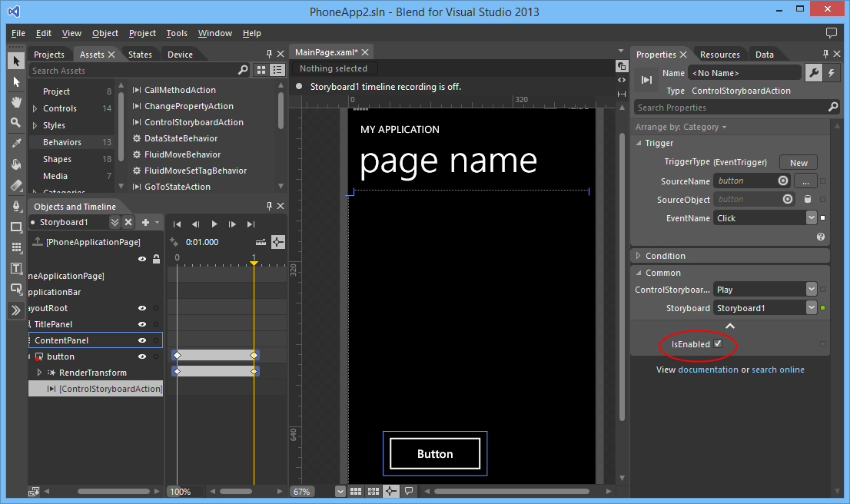Viewport: 850px width, 504px height.
Task: Switch Assets panel to grid view
Action: 261,70
